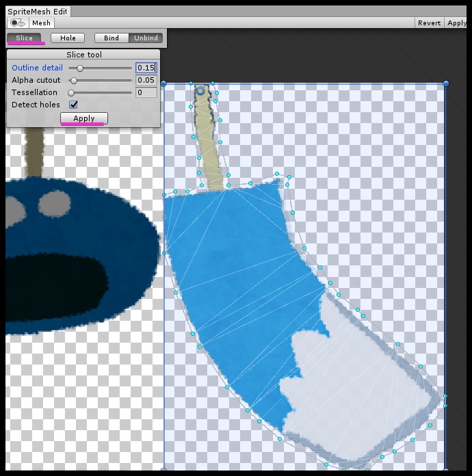Click the Alpha cutout slider handle
Screen dimensions: 472x476
click(74, 81)
